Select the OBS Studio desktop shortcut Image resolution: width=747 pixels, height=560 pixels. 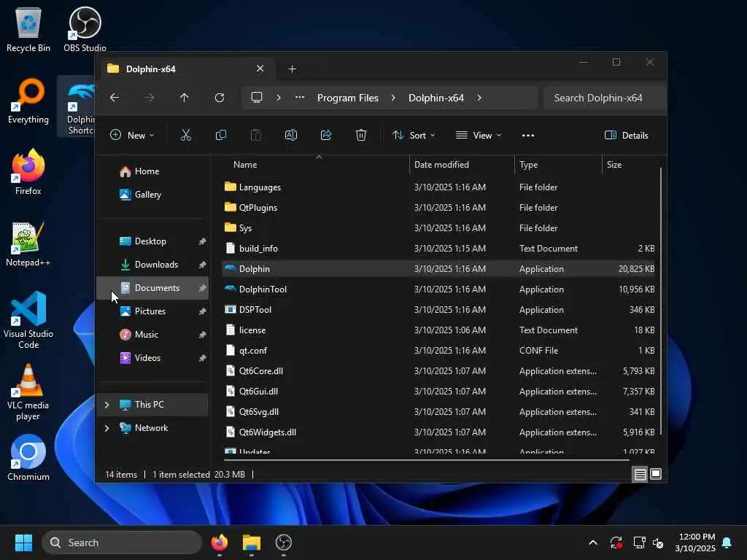pos(85,30)
